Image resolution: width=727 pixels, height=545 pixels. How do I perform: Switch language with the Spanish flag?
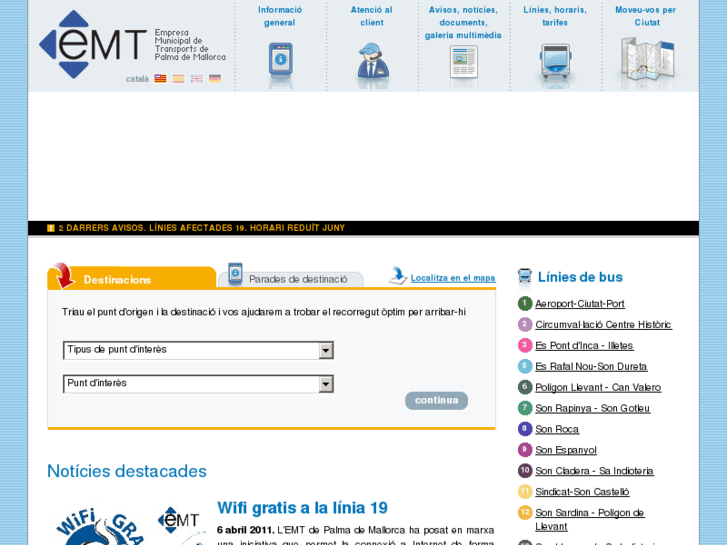point(179,78)
